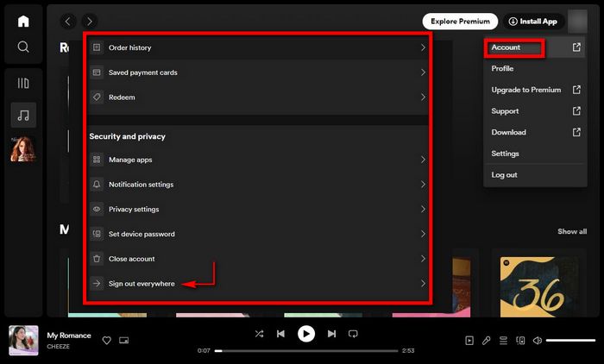
Task: Click the Order history list icon
Action: [x=97, y=47]
